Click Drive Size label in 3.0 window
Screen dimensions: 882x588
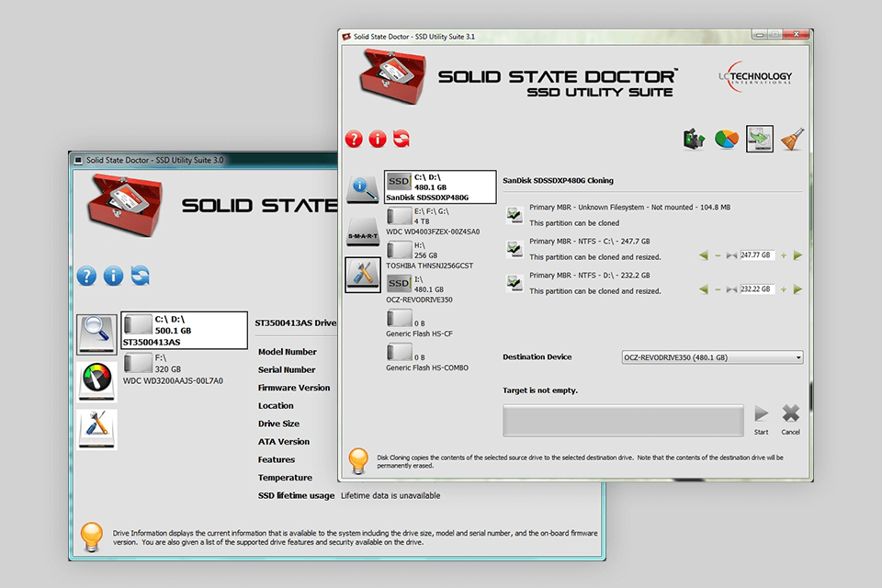tap(278, 424)
